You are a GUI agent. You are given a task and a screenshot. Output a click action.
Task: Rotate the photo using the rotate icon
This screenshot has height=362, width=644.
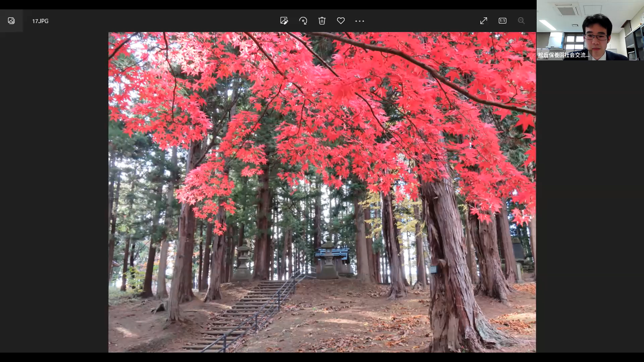point(303,21)
